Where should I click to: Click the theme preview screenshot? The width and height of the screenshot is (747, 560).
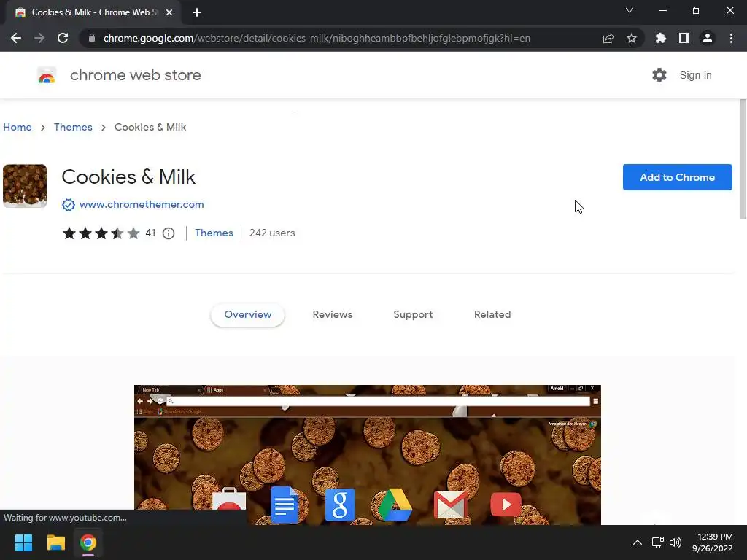(x=368, y=455)
